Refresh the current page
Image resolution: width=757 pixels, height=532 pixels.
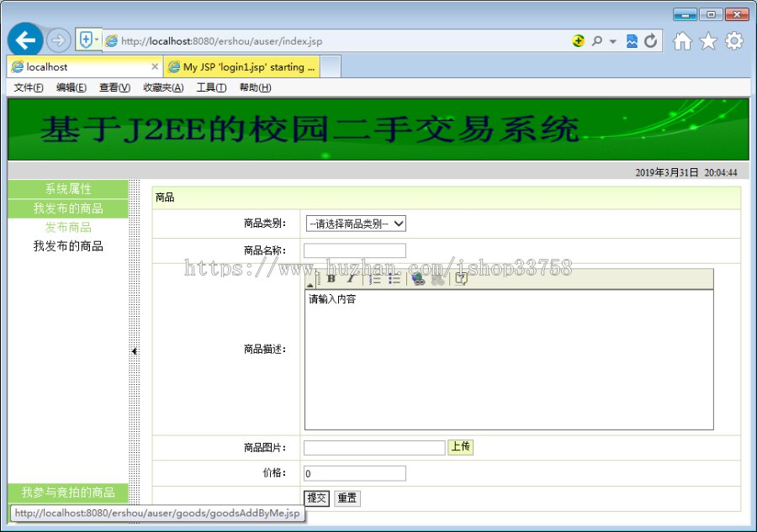coord(650,40)
